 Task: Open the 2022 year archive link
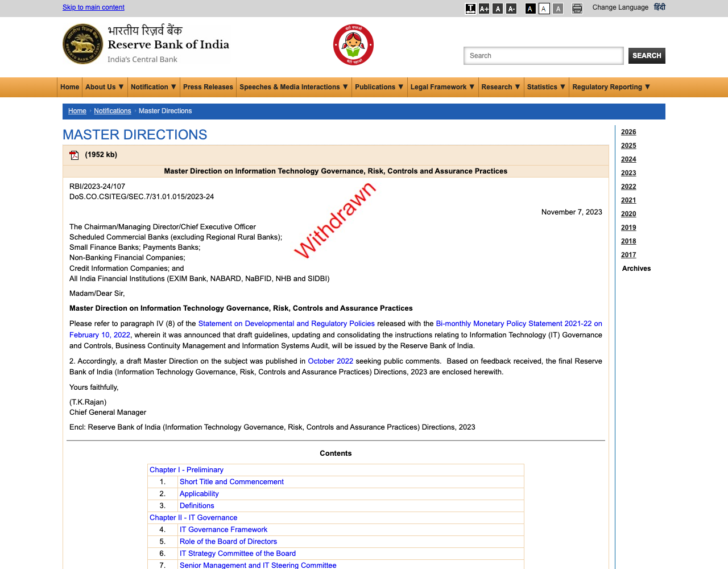pyautogui.click(x=628, y=187)
